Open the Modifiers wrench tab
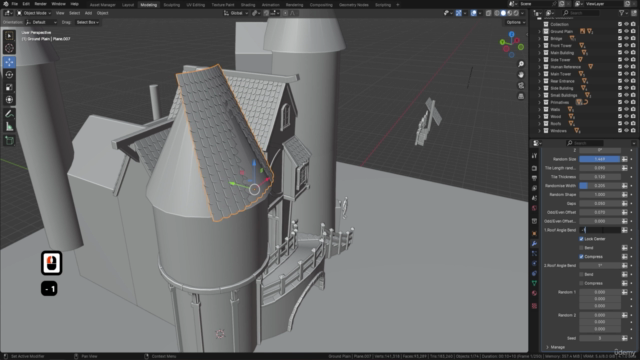The width and height of the screenshot is (640, 360). coord(534,244)
